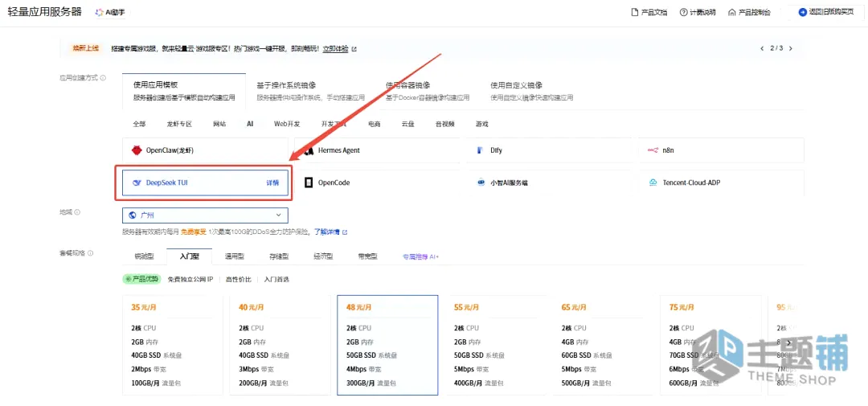Switch to 音视频 template category
The width and height of the screenshot is (868, 406).
tap(445, 124)
